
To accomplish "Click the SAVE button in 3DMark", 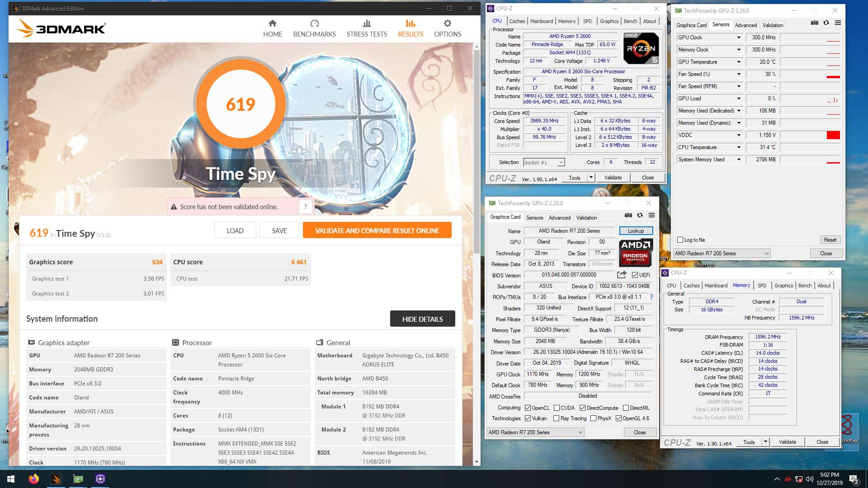I will coord(279,230).
